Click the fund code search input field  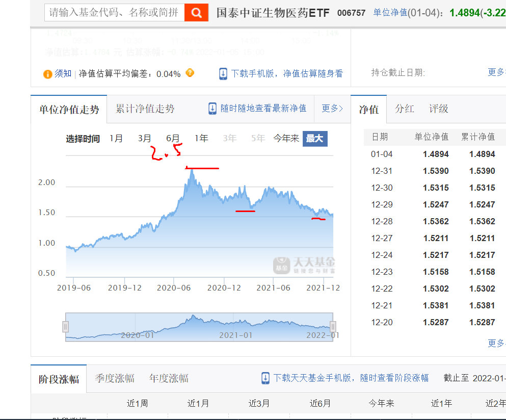115,13
